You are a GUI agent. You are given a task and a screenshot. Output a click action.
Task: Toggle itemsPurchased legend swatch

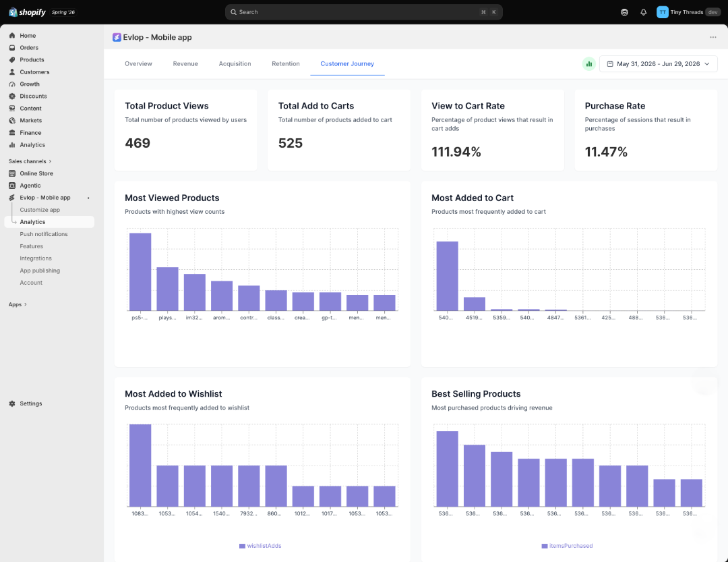(x=545, y=546)
